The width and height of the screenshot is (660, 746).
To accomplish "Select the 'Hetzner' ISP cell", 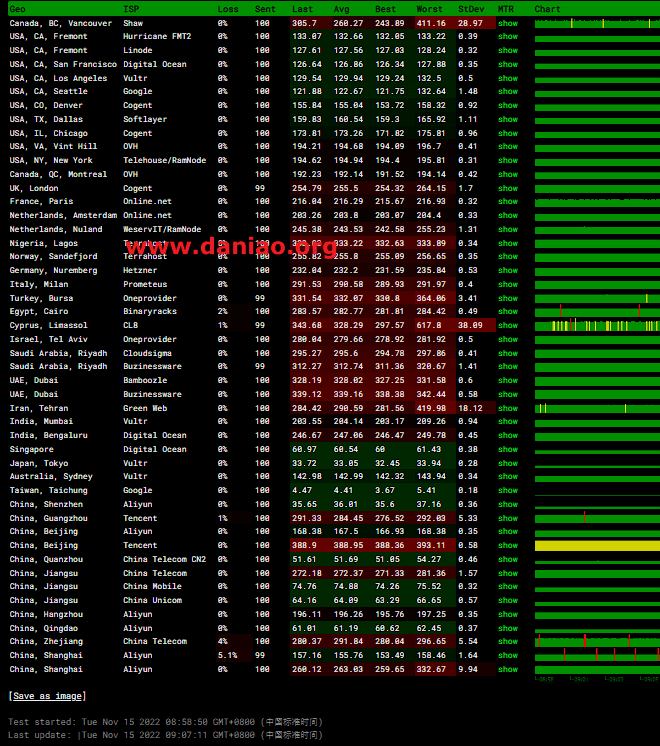I will pyautogui.click(x=140, y=270).
